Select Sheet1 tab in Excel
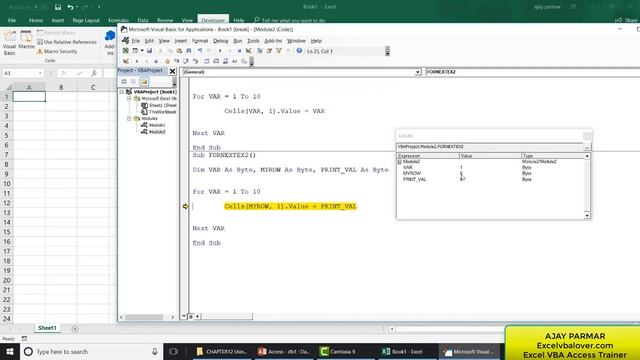Screen dimensions: 640x360 [x=47, y=328]
